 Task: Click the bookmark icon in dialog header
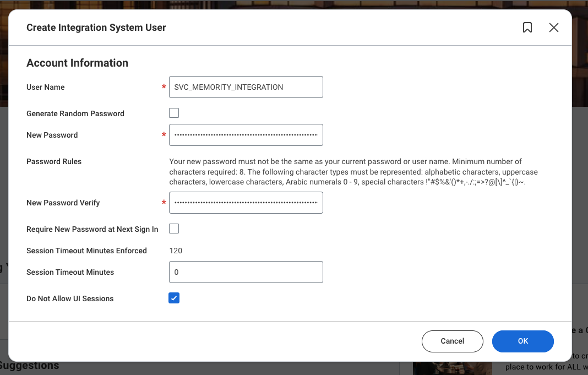click(x=527, y=28)
